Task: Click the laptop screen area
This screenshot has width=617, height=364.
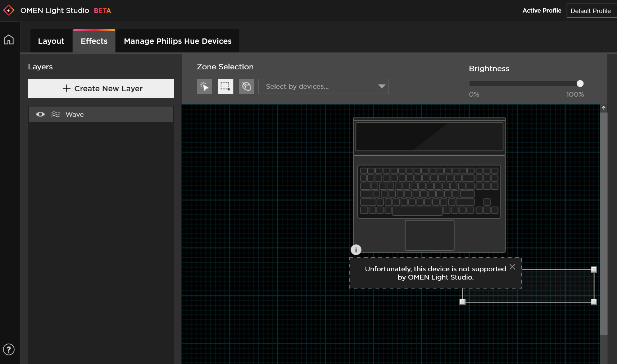Action: tap(429, 137)
